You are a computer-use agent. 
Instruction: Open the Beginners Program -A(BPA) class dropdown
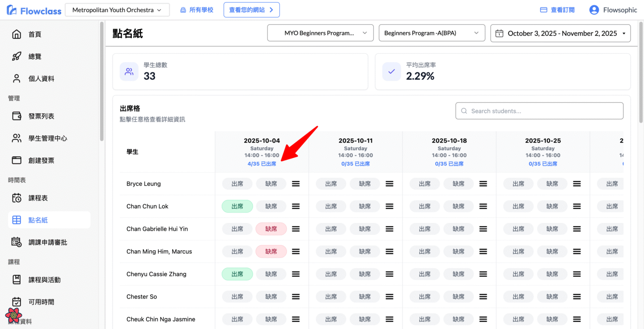click(x=432, y=33)
